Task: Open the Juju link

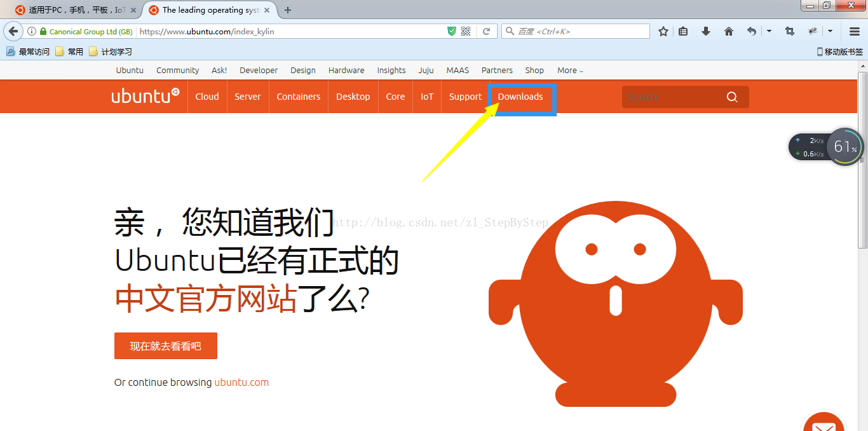Action: 426,70
